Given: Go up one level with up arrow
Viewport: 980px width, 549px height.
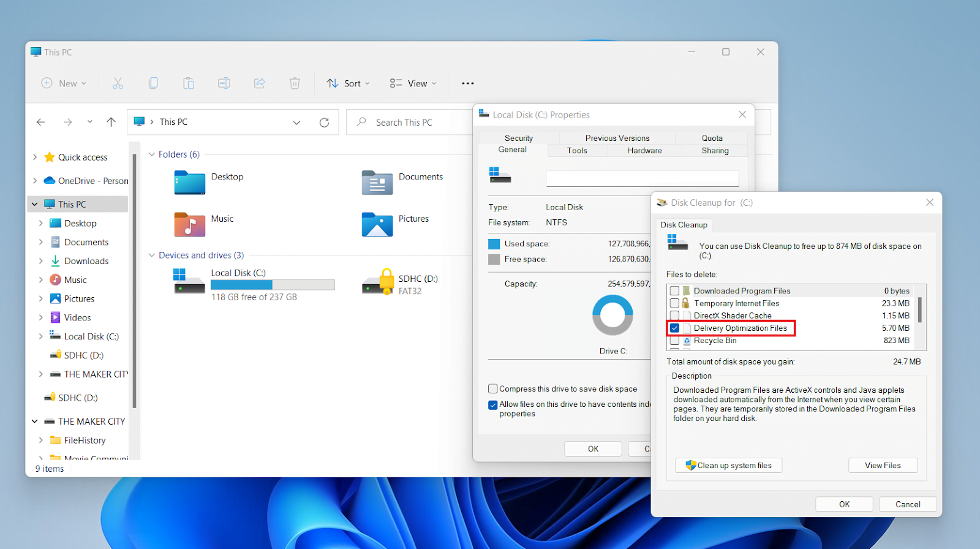Looking at the screenshot, I should click(111, 122).
